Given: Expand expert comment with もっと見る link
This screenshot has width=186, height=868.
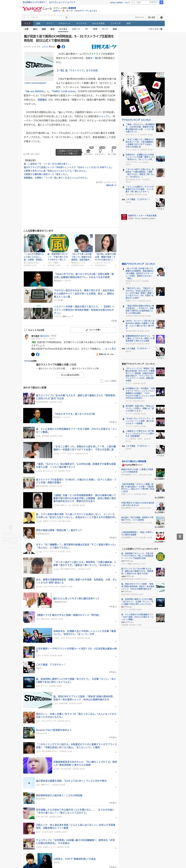Looking at the screenshot, I should click(x=110, y=349).
